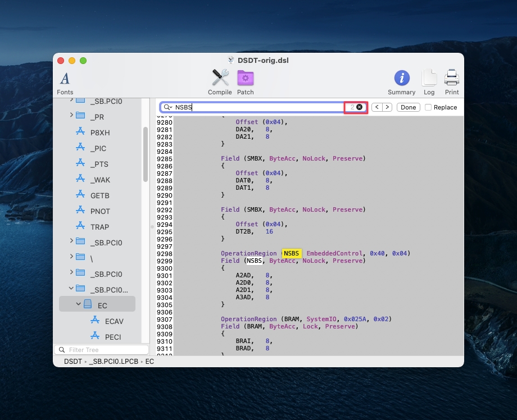Show the Summary info
517x420 pixels.
[x=401, y=82]
